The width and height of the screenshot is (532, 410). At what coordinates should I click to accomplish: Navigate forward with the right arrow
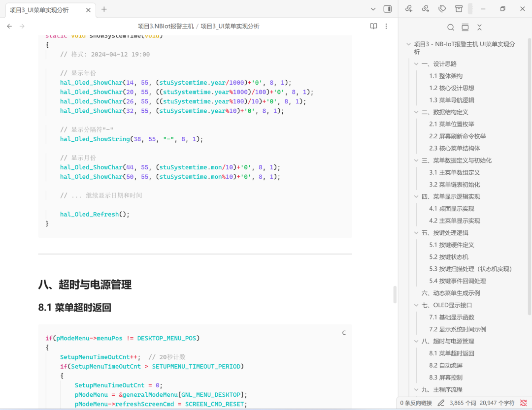pos(22,26)
